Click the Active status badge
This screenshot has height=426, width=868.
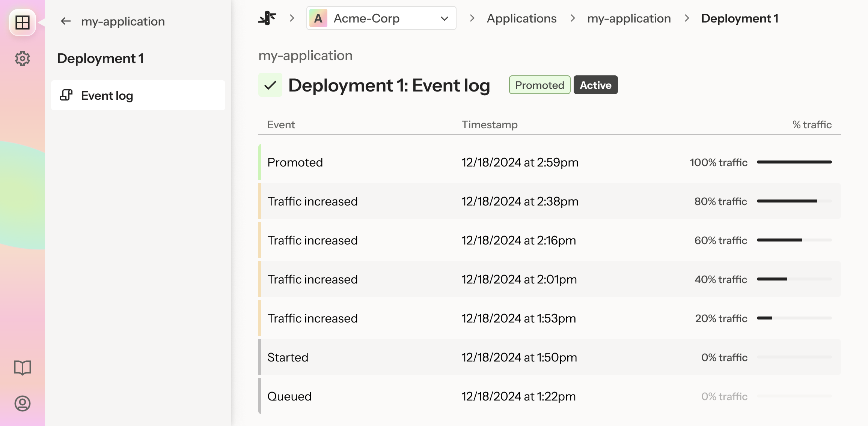pyautogui.click(x=595, y=85)
